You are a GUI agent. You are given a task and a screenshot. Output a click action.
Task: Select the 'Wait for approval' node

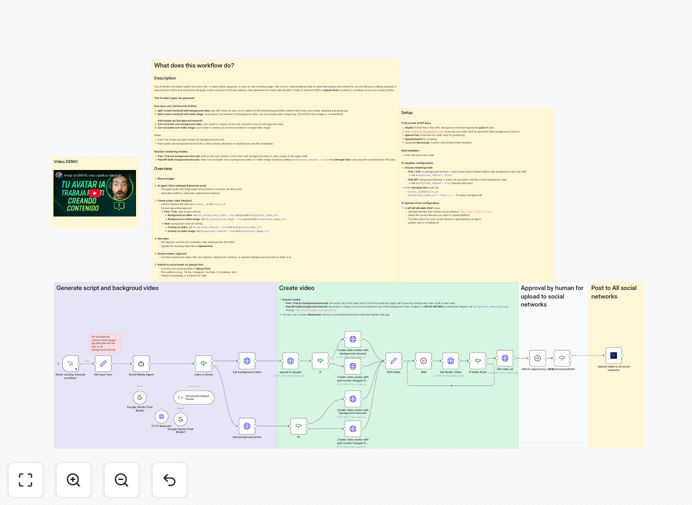pos(537,358)
